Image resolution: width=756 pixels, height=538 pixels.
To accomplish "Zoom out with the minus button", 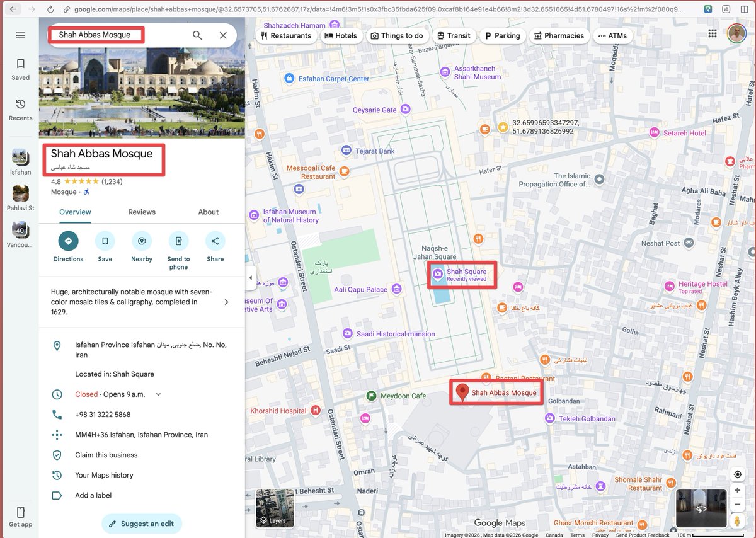I will click(x=737, y=504).
